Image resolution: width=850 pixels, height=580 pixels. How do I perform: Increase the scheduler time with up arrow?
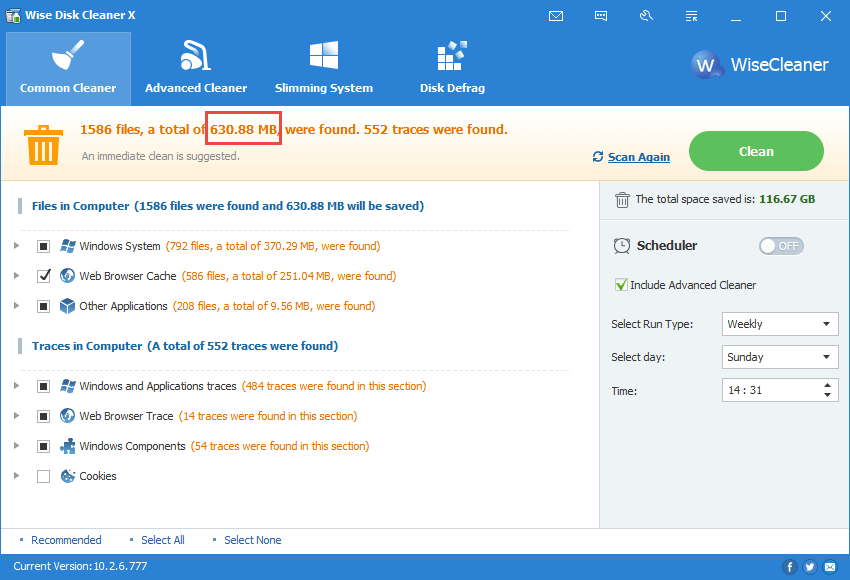(827, 385)
